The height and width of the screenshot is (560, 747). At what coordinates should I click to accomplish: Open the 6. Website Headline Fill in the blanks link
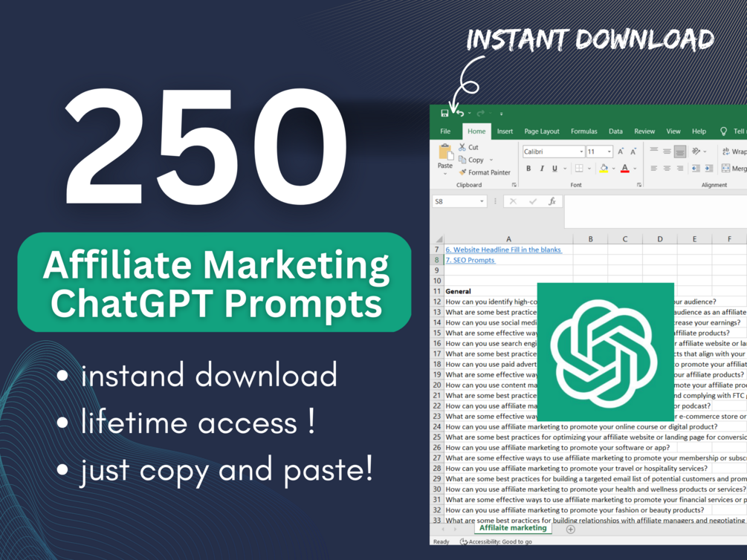pos(503,250)
